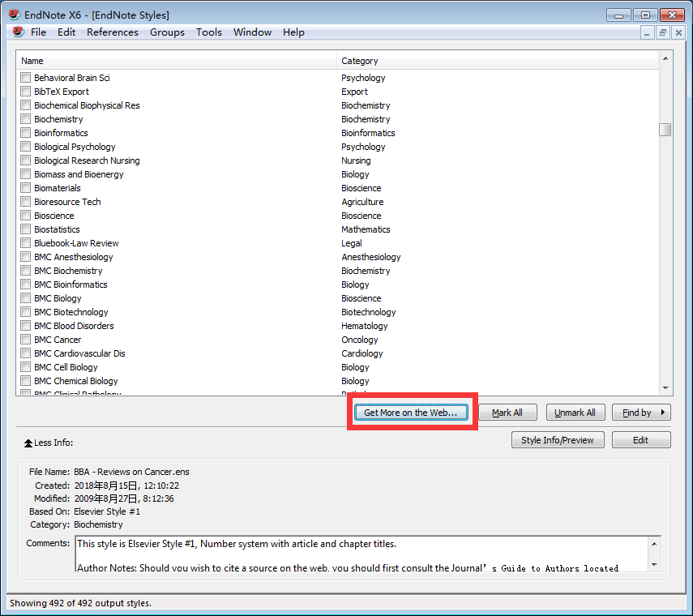Enable Bluebook-Law Review style checkbox

click(x=26, y=243)
